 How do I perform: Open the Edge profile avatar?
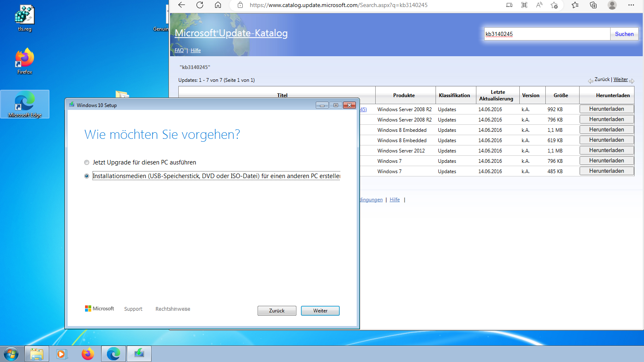pos(612,5)
